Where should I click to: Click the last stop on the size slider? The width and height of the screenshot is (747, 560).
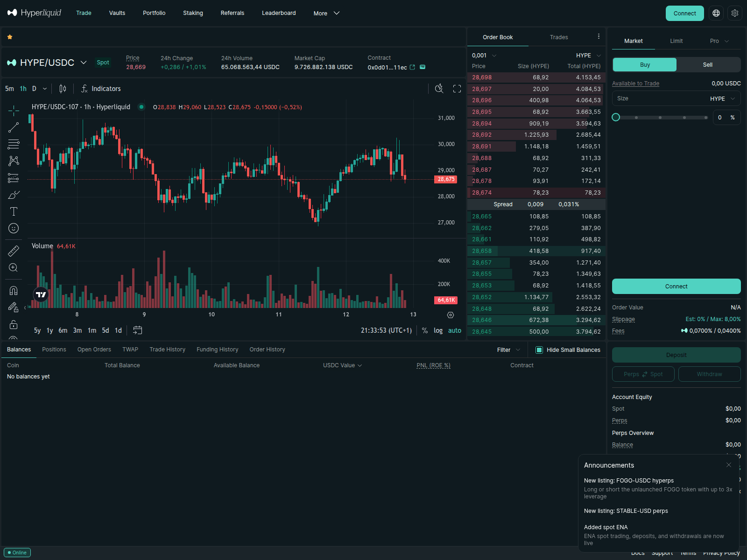pyautogui.click(x=706, y=118)
